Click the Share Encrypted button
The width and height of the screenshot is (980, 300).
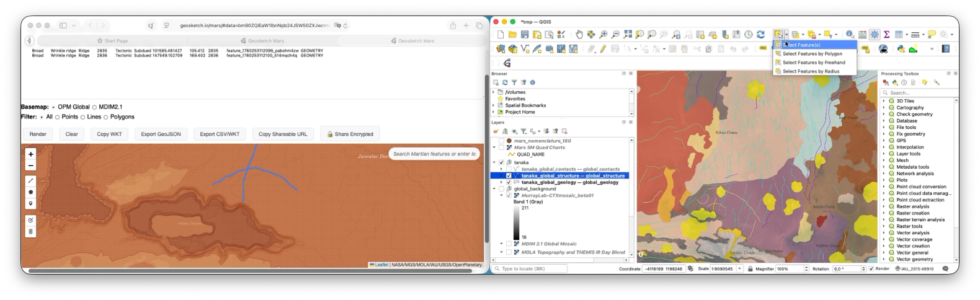click(350, 134)
